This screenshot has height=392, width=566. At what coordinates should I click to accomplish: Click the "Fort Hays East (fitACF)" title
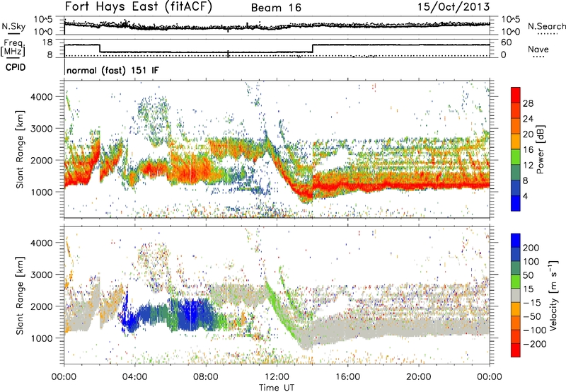(x=139, y=7)
